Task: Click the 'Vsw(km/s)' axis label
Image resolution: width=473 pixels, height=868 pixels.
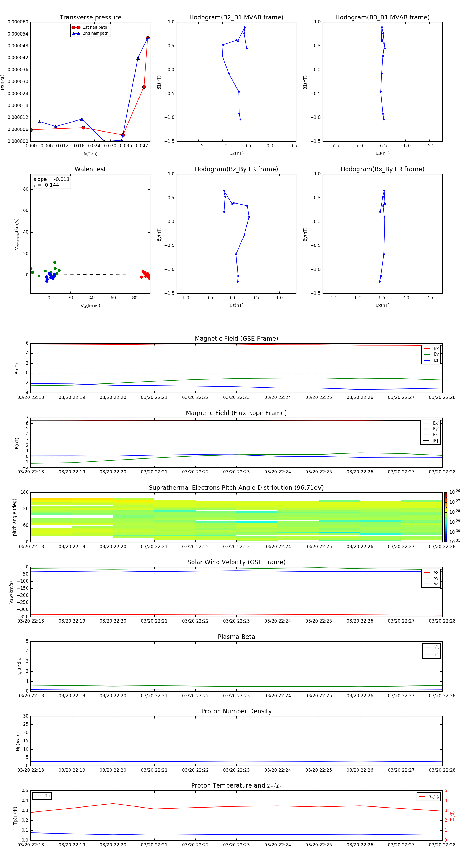Action: click(11, 592)
